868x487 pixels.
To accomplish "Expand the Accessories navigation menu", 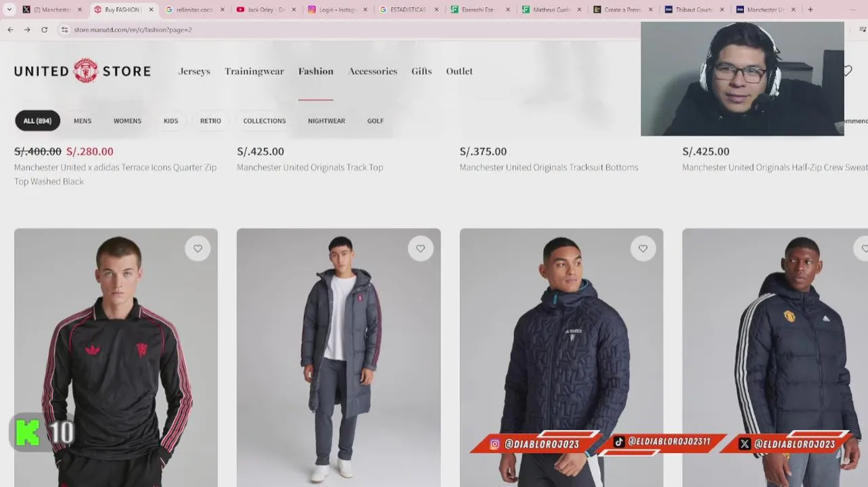I will coord(373,71).
